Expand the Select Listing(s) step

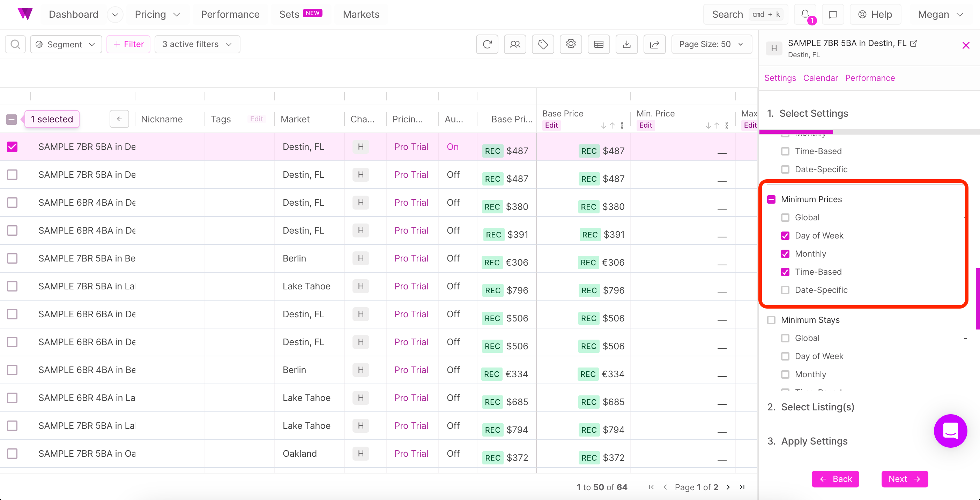(811, 407)
